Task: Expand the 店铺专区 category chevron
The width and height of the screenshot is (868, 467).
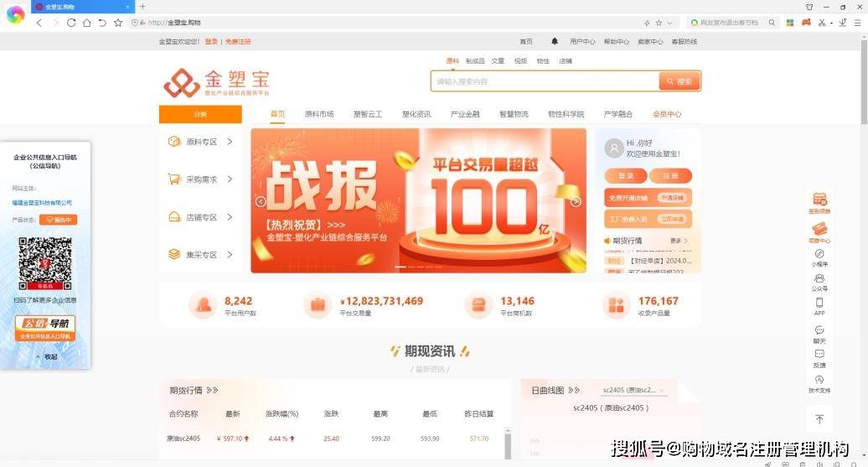Action: point(230,217)
